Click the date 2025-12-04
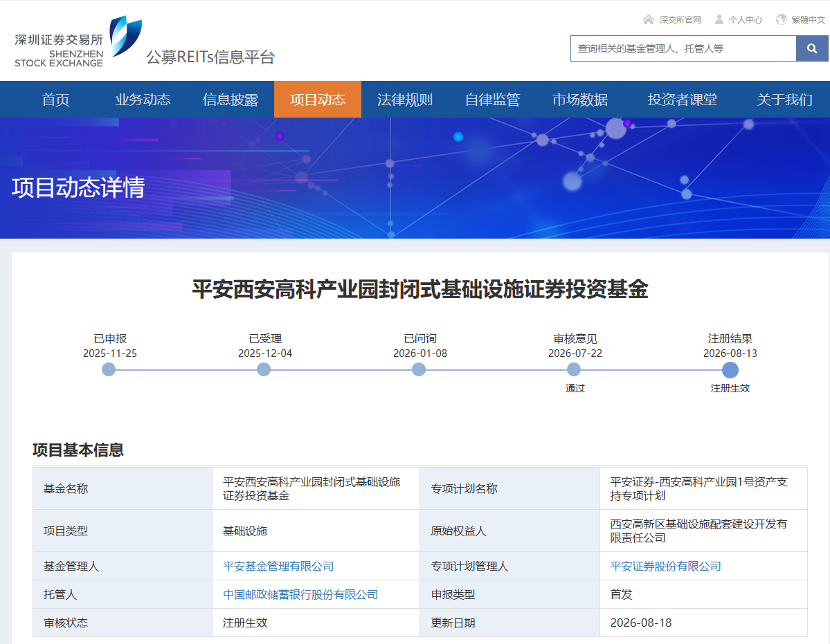The height and width of the screenshot is (644, 830). tap(265, 353)
